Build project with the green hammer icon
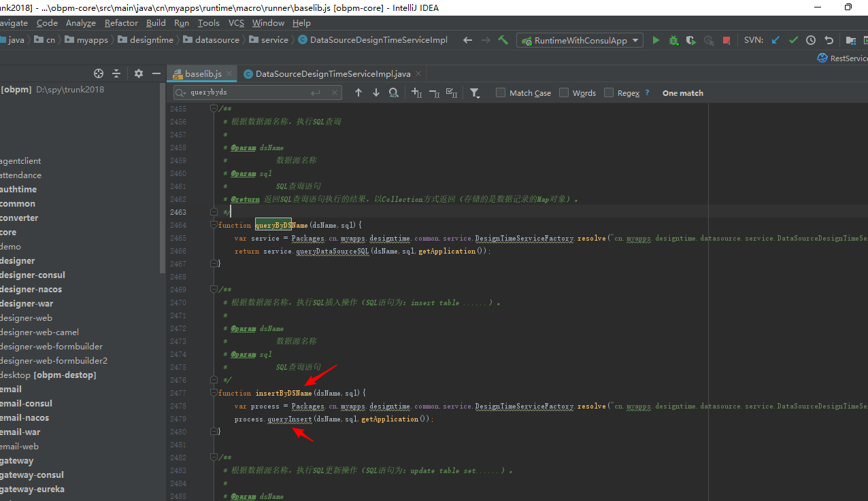The height and width of the screenshot is (501, 868). pyautogui.click(x=503, y=40)
